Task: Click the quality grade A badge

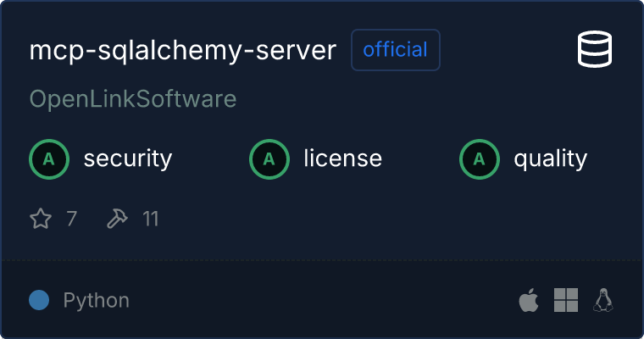Action: point(480,158)
